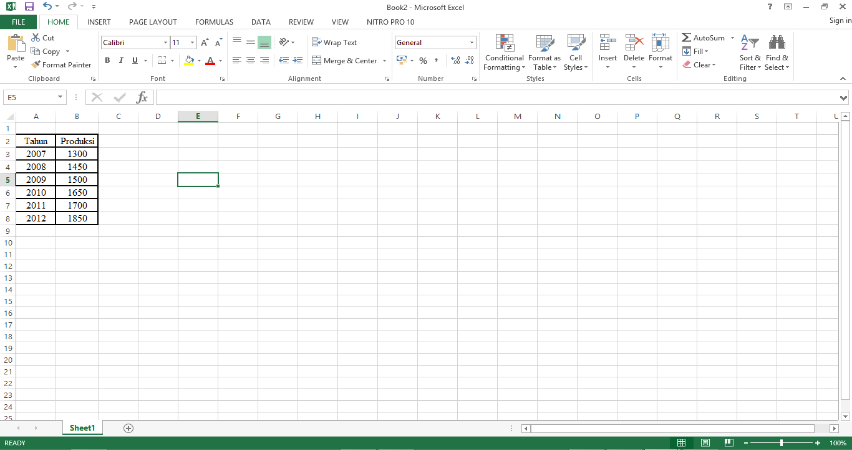
Task: Align text to top of cell
Action: click(237, 42)
